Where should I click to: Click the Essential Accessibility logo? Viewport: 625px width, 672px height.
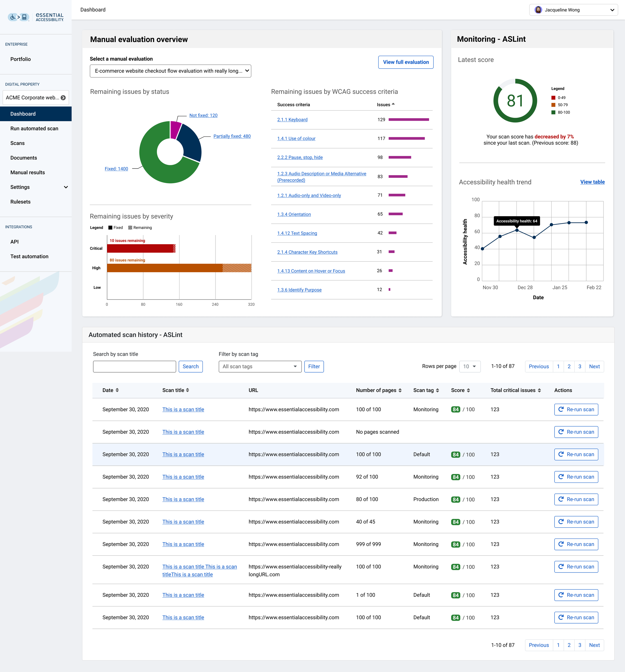click(36, 17)
